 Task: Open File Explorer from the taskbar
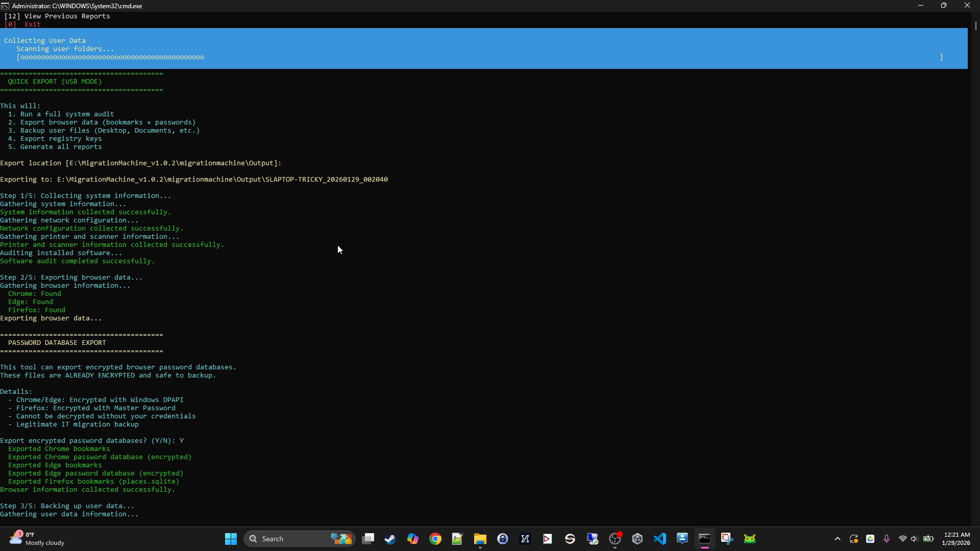pyautogui.click(x=480, y=538)
